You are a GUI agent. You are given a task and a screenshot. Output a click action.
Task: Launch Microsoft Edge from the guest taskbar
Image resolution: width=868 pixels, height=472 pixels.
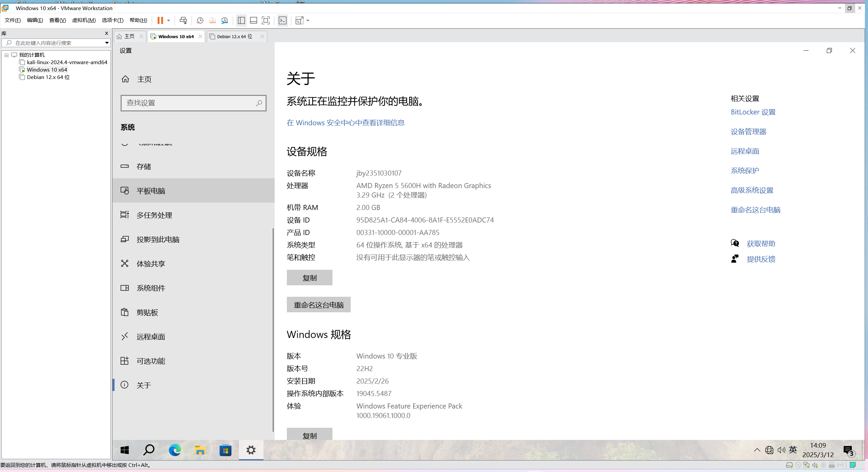[175, 450]
